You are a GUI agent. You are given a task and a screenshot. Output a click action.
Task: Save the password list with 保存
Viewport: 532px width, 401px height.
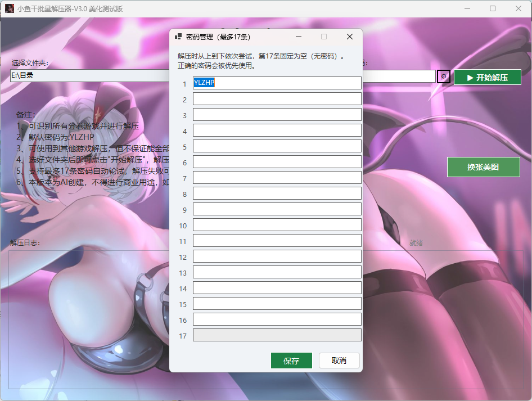(291, 361)
